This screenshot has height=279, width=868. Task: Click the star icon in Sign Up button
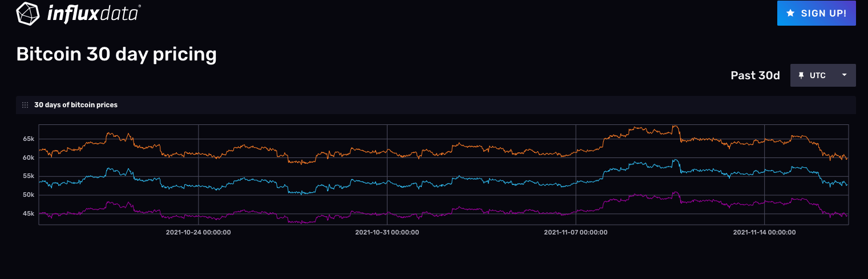(x=790, y=13)
